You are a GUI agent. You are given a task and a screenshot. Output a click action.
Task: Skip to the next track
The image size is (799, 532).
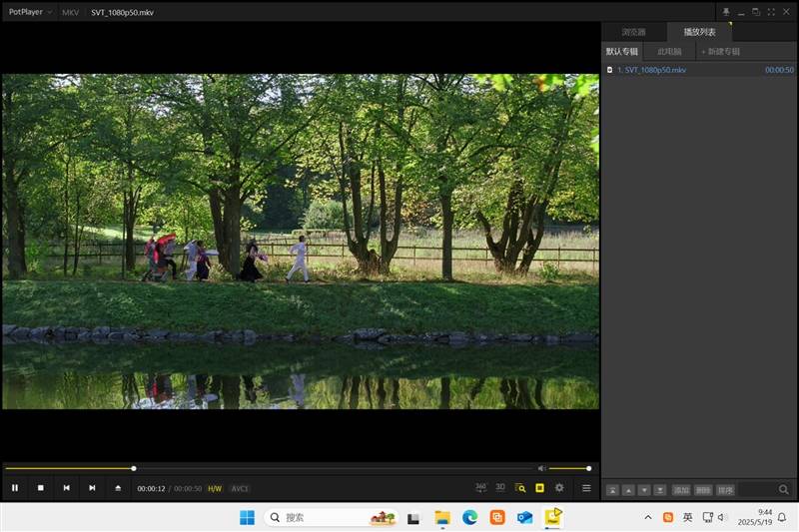92,488
